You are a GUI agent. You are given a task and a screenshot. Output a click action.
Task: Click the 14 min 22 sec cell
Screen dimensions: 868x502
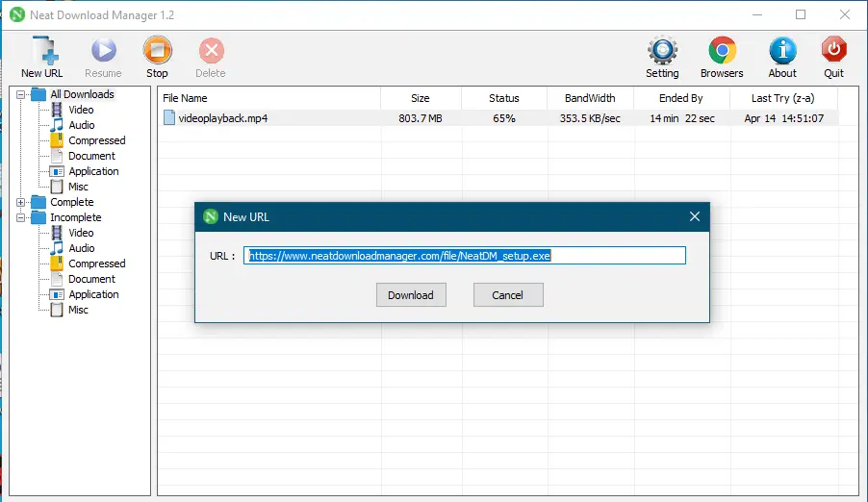click(x=682, y=118)
